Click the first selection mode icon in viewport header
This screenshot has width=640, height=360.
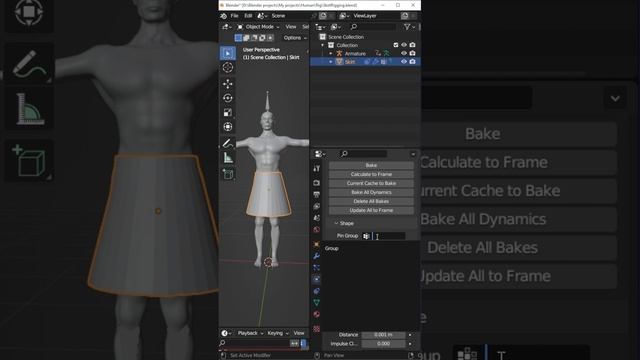tap(238, 38)
